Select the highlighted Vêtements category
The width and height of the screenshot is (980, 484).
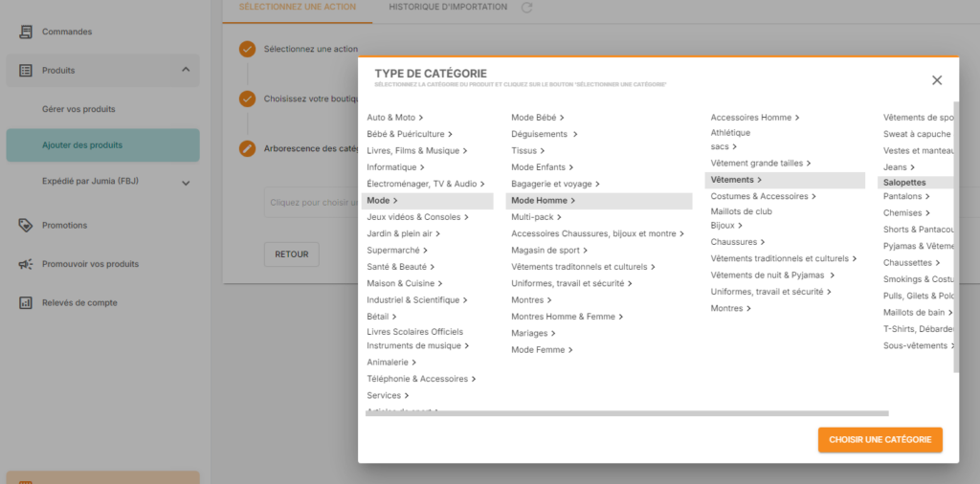[785, 180]
